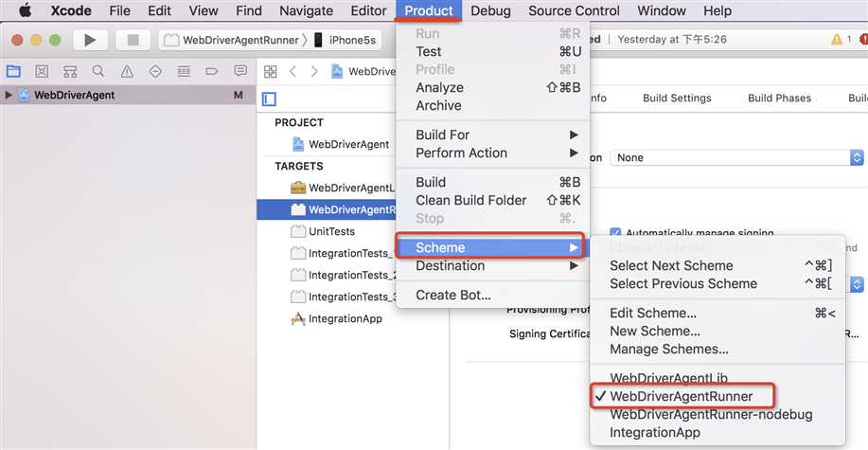Select the checked WebDriverAgentRunner scheme
Screen dimensions: 868x450
718,396
